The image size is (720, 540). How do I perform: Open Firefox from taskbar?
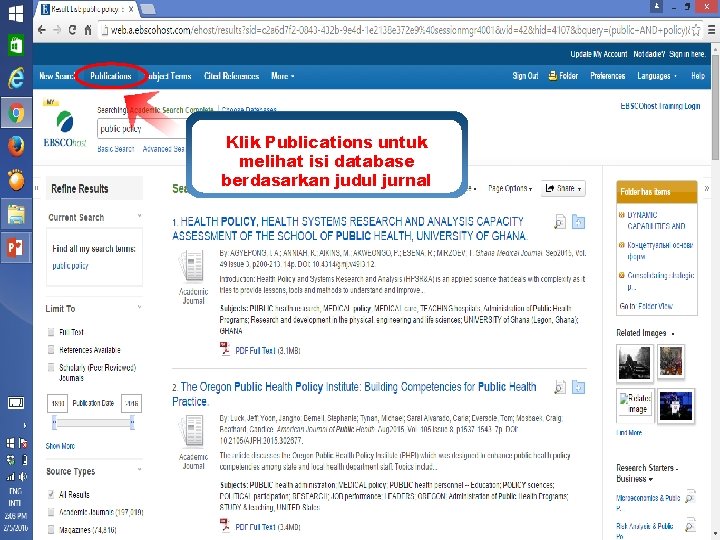pyautogui.click(x=16, y=146)
